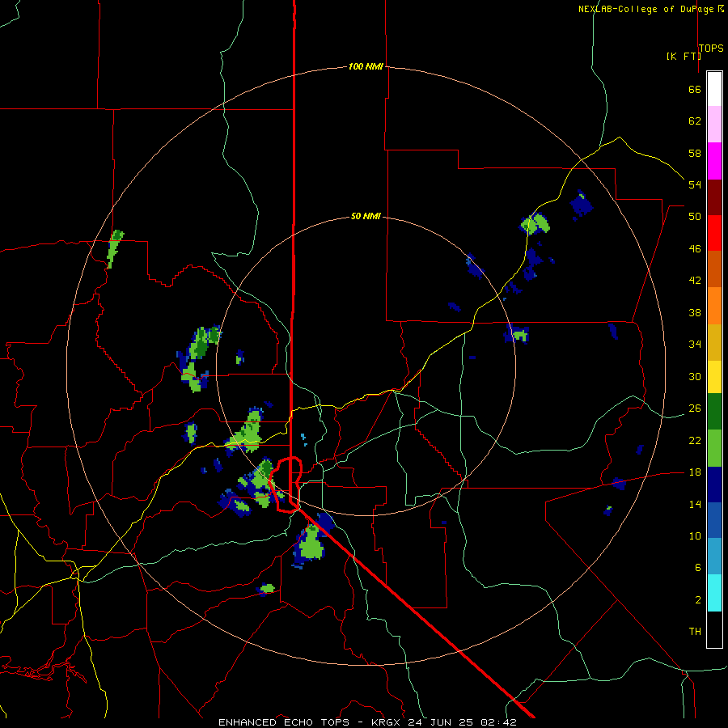Click the TOPS legend title

[x=711, y=49]
